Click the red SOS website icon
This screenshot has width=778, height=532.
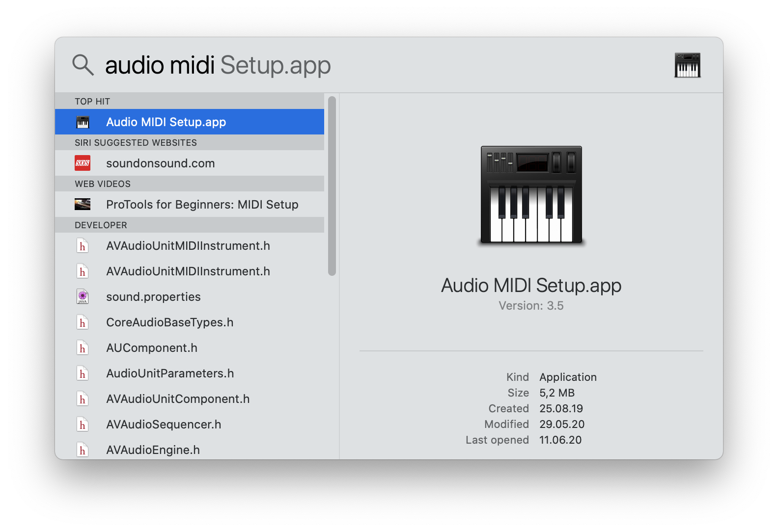(83, 163)
